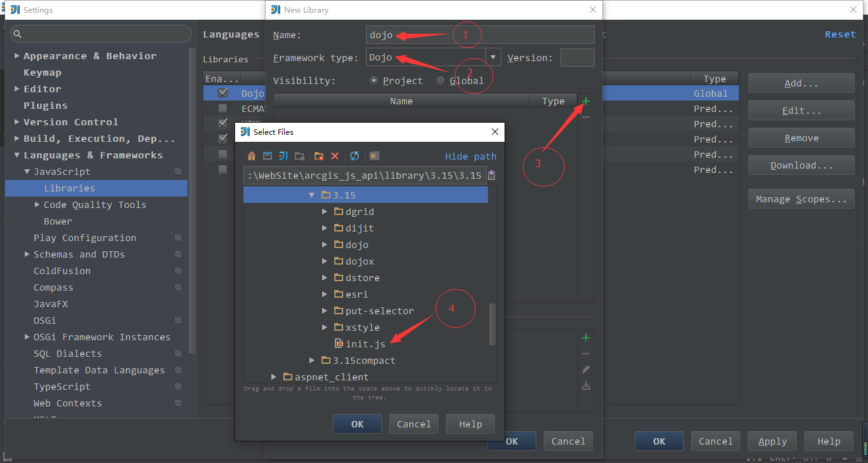Select the dojox folder in file tree
This screenshot has height=463, width=868.
[x=360, y=261]
